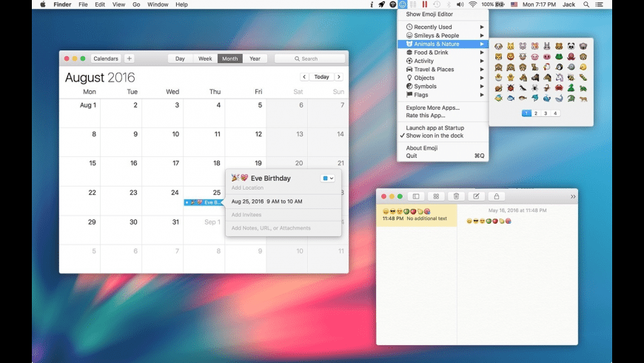Pick the red crab emoji
Viewport: 644px width, 363px height.
coord(559,88)
